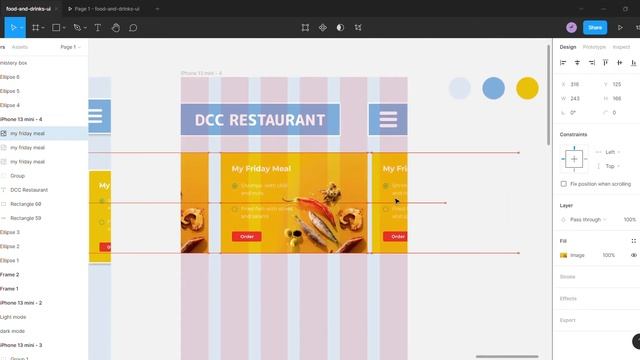The image size is (640, 360).
Task: Click the Fill styles four-dot icon
Action: point(633,241)
